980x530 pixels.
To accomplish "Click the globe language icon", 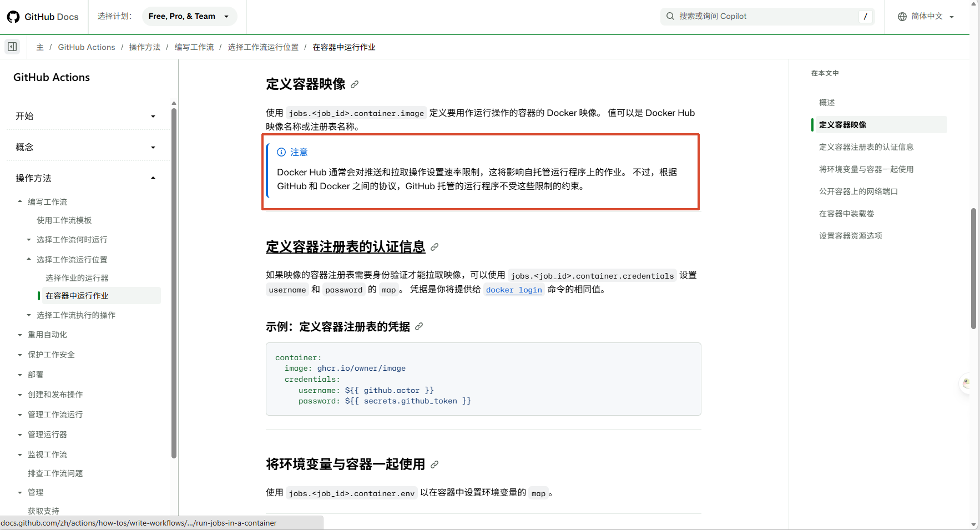I will tap(902, 17).
